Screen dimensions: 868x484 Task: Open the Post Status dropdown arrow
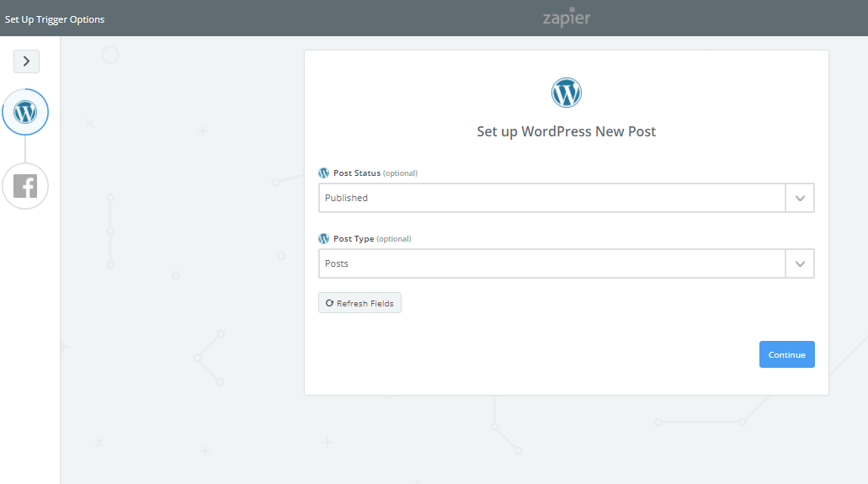[800, 199]
